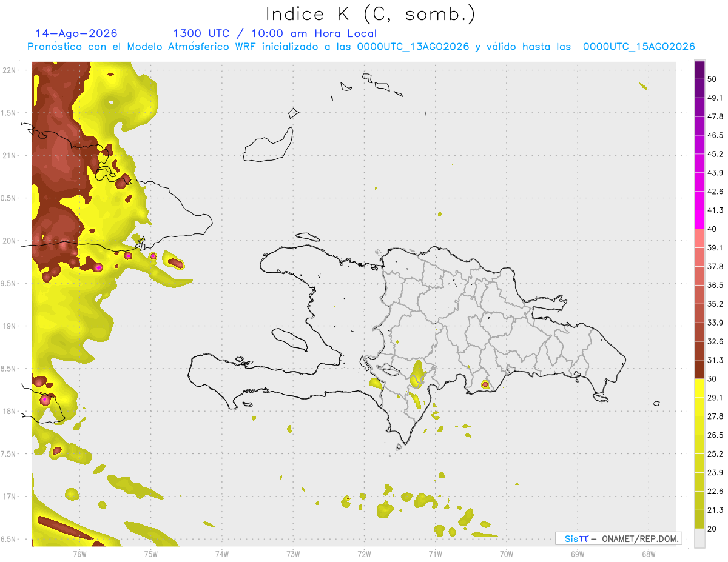Click the legend value "25.2"
Viewport: 728px width, 562px height.
715,454
